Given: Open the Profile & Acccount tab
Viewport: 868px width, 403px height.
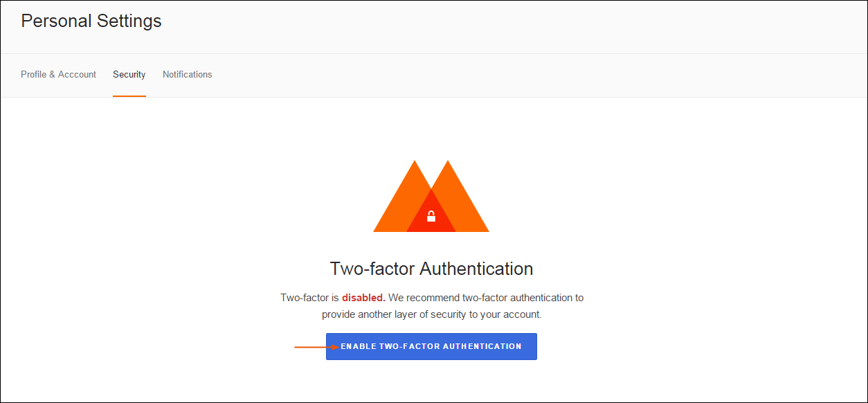Looking at the screenshot, I should [58, 74].
